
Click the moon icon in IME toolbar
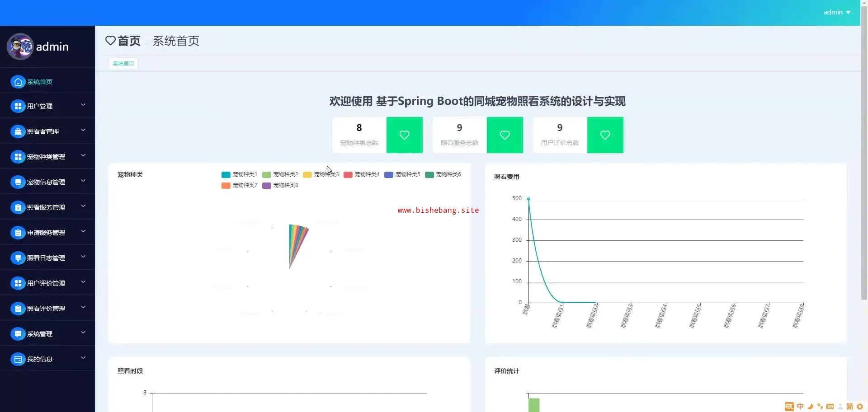point(810,407)
